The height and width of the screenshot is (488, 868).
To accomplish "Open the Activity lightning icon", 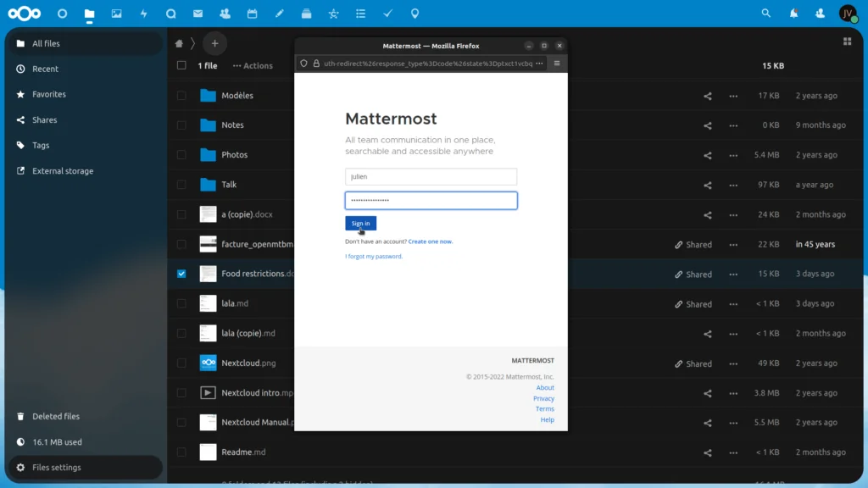I will click(x=144, y=14).
